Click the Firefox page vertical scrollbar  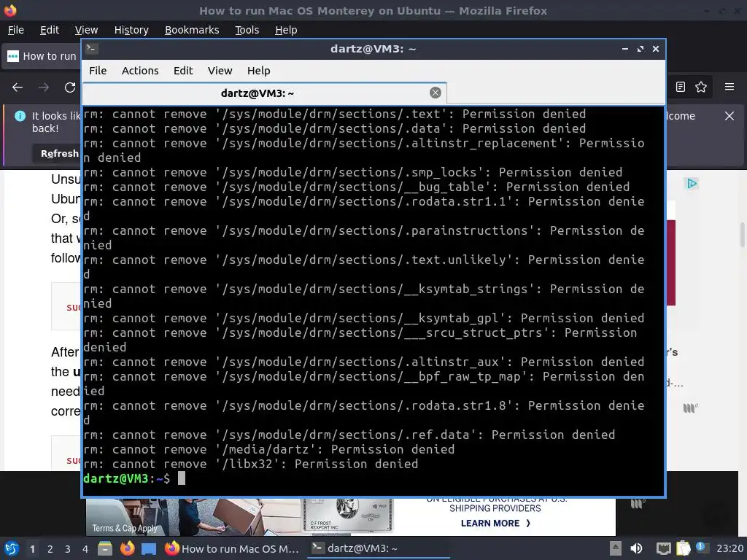pos(742,236)
